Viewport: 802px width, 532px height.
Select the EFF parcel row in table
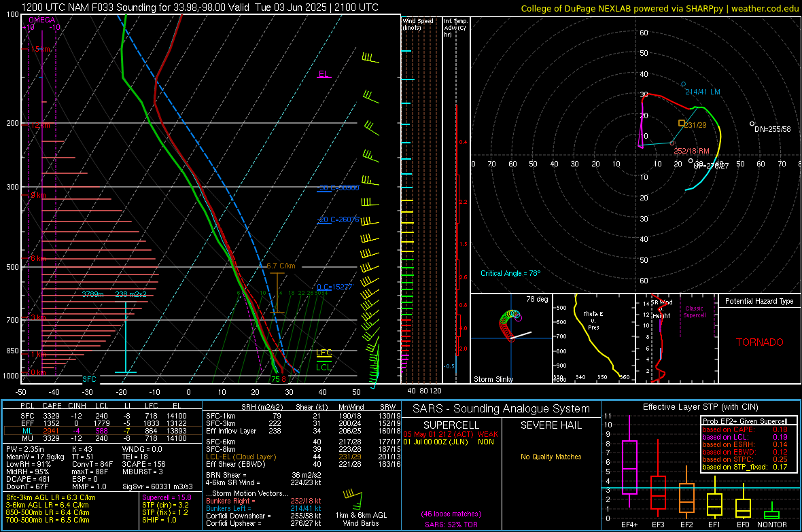pyautogui.click(x=103, y=423)
